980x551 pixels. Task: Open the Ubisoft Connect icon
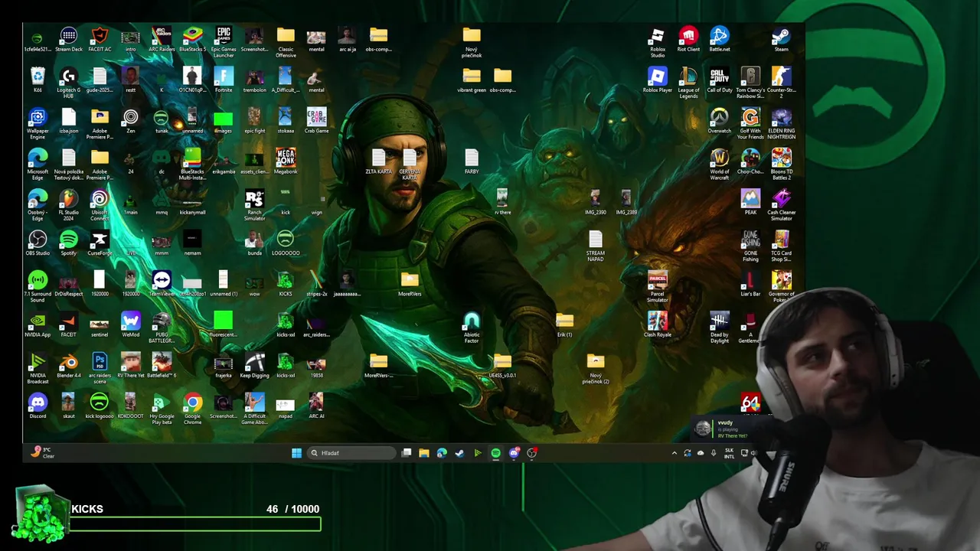coord(100,205)
